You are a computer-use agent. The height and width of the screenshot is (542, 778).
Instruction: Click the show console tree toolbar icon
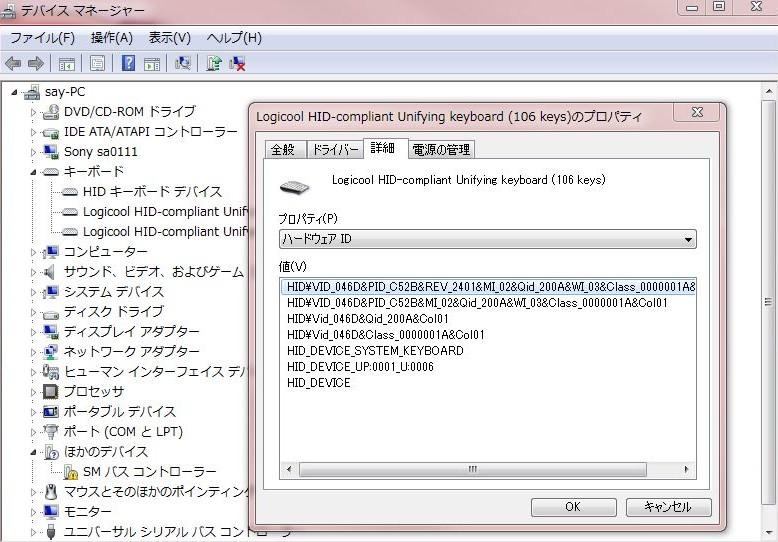coord(67,64)
